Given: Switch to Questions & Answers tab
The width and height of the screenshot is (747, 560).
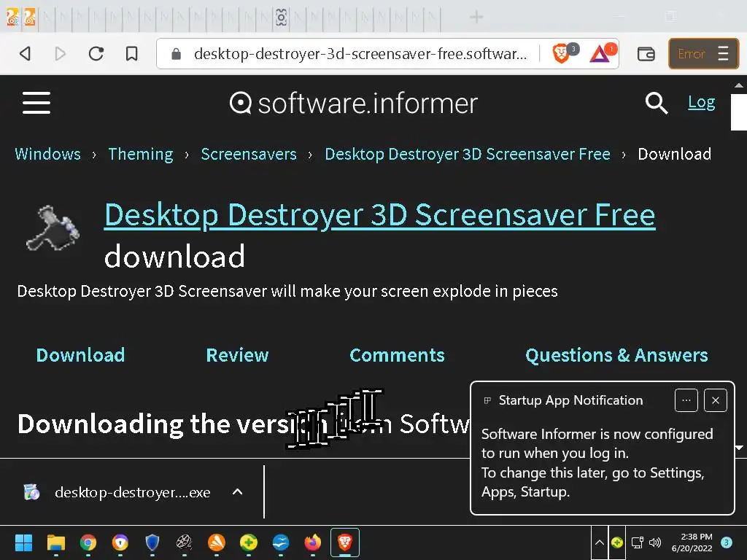Looking at the screenshot, I should (x=616, y=355).
